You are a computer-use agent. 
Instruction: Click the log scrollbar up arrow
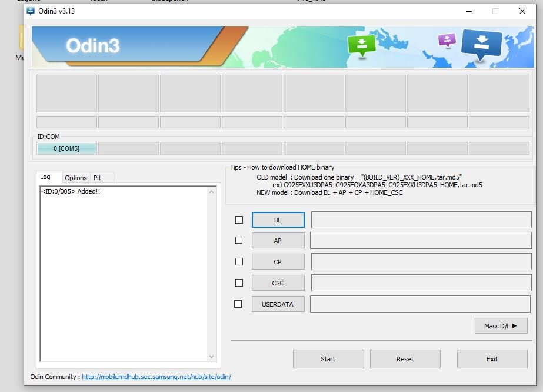[212, 192]
